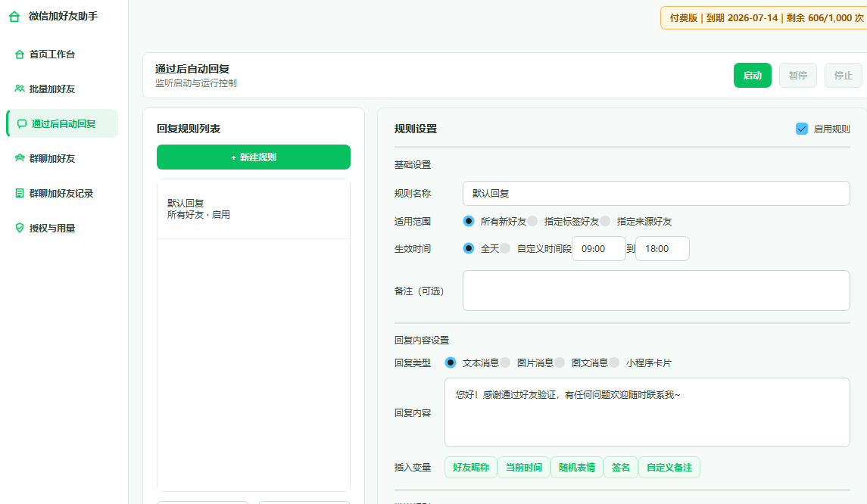This screenshot has height=504, width=867.
Task: Insert the 签名 variable
Action: click(621, 468)
